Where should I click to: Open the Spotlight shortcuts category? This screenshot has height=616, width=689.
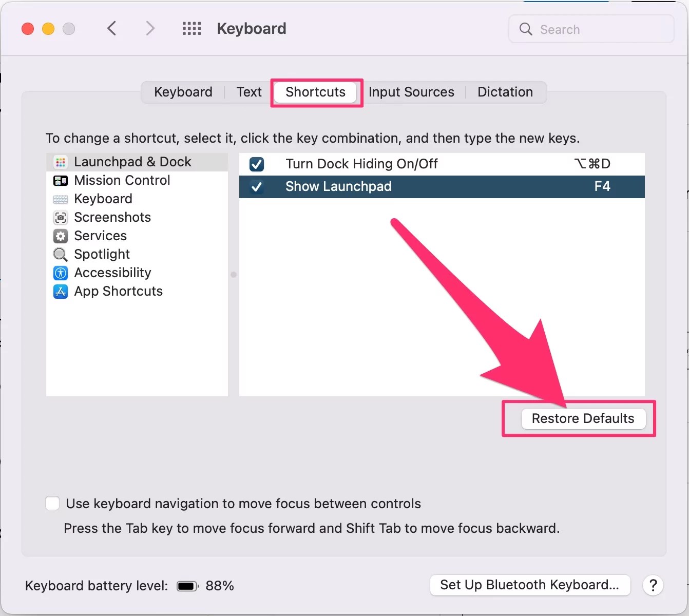(102, 254)
